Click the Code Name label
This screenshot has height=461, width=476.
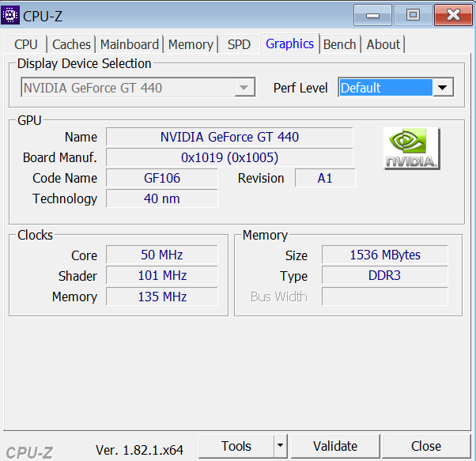pos(65,178)
